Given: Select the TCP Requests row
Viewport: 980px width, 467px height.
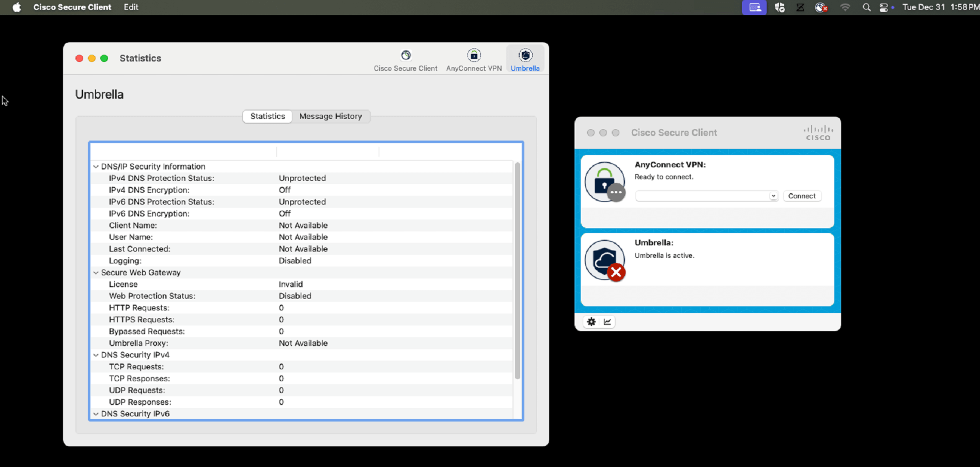Looking at the screenshot, I should tap(302, 367).
